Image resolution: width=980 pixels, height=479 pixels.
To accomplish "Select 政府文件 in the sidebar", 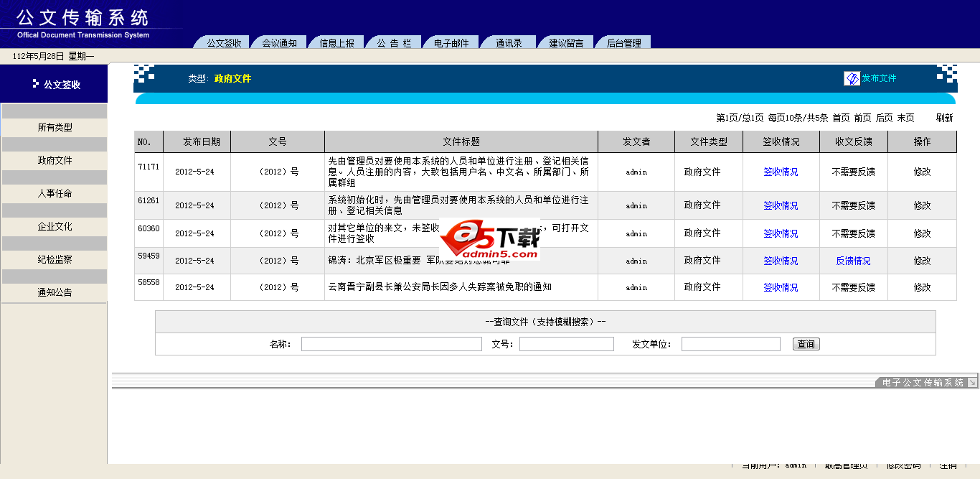I will click(x=55, y=160).
